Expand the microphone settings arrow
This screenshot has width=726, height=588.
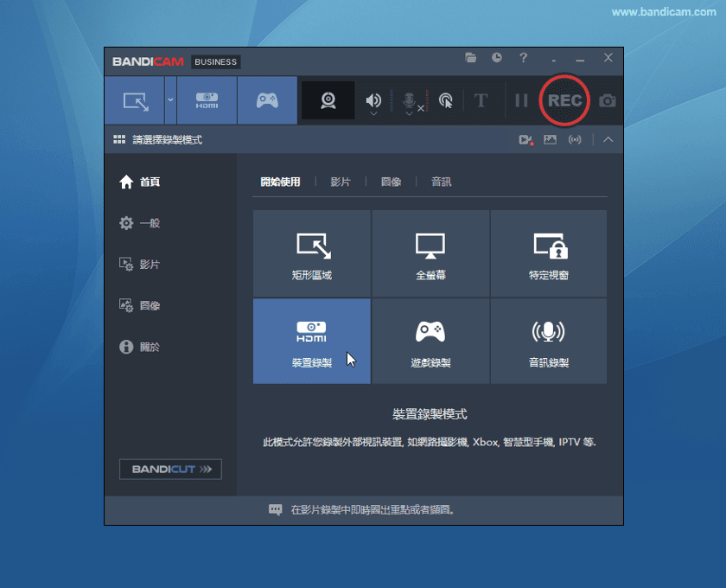click(x=409, y=113)
